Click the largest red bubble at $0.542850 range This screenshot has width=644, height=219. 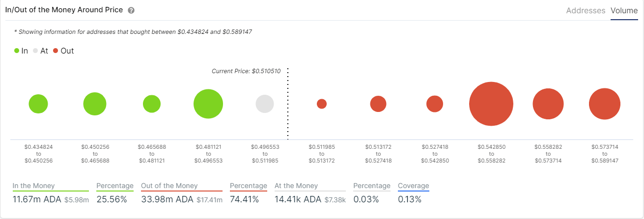point(491,104)
